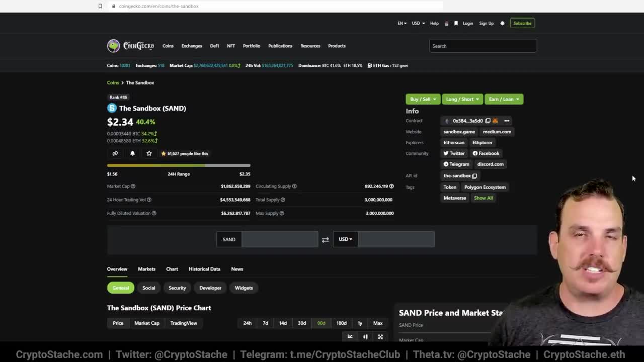Click the Fully Diluted Valuation info icon

[154, 213]
